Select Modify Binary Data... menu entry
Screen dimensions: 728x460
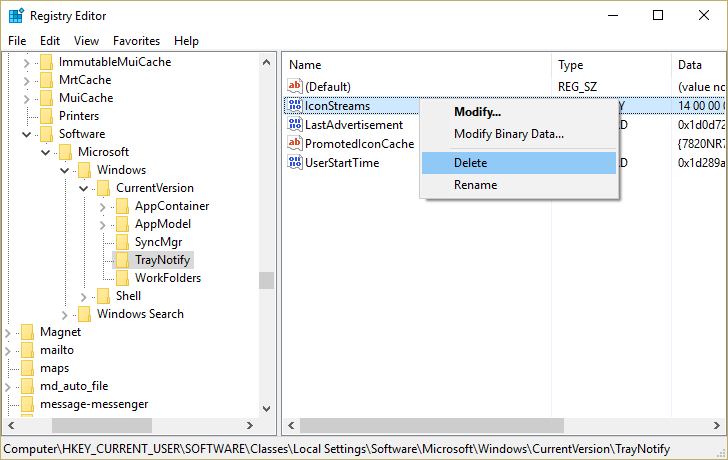click(509, 134)
